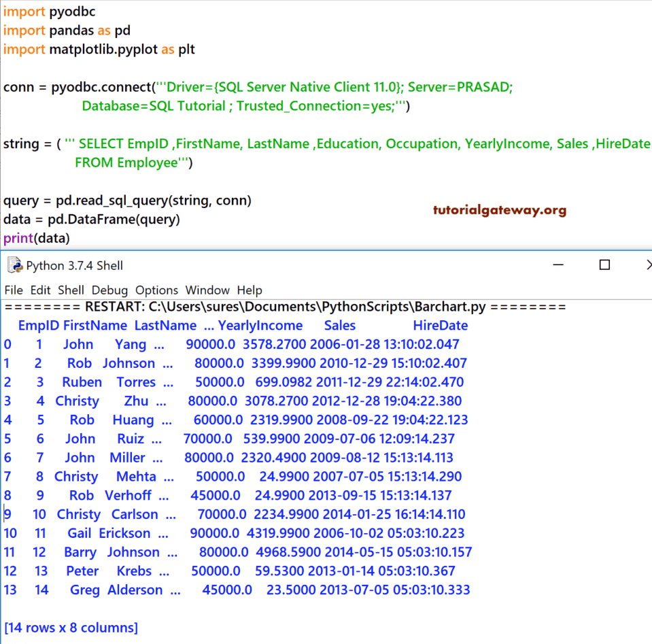652x644 pixels.
Task: Click sales value 2320.4900
Action: [x=273, y=458]
